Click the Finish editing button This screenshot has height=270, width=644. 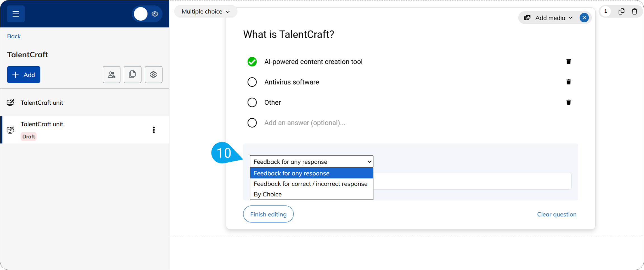point(268,214)
